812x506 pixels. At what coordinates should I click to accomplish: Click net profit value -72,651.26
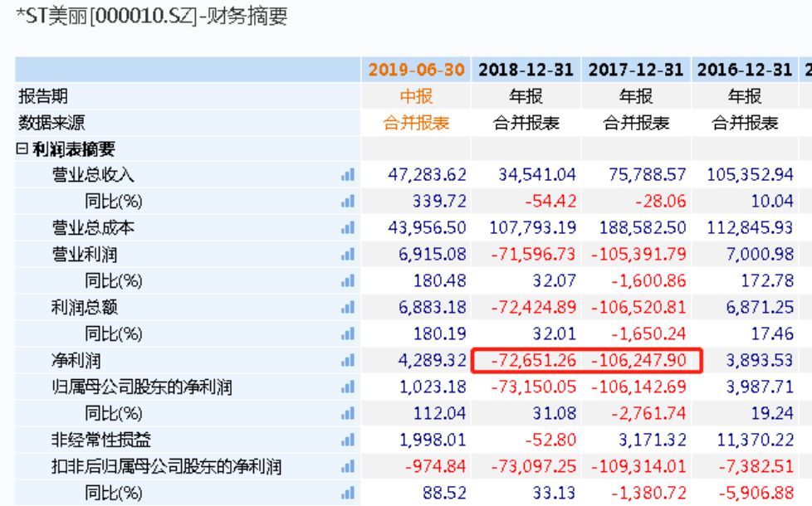click(x=533, y=361)
